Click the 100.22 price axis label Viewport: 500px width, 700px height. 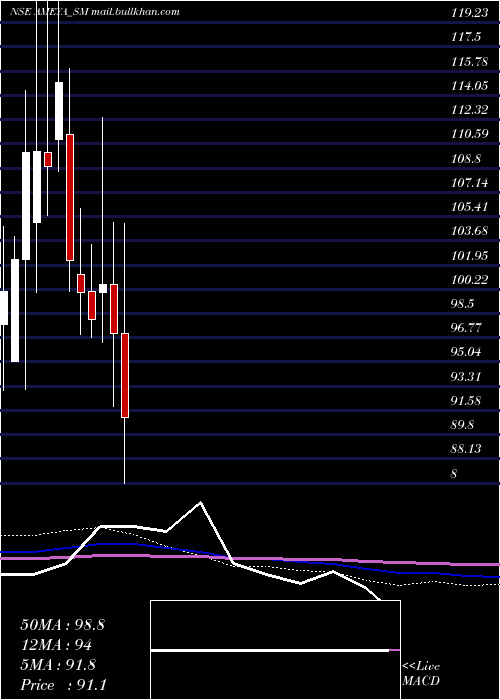469,280
